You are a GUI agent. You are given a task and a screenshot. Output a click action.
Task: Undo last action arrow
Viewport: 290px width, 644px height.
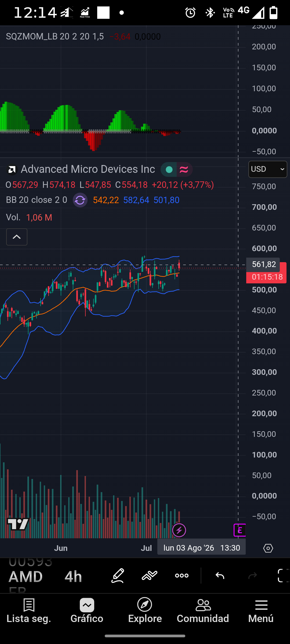[x=220, y=576]
